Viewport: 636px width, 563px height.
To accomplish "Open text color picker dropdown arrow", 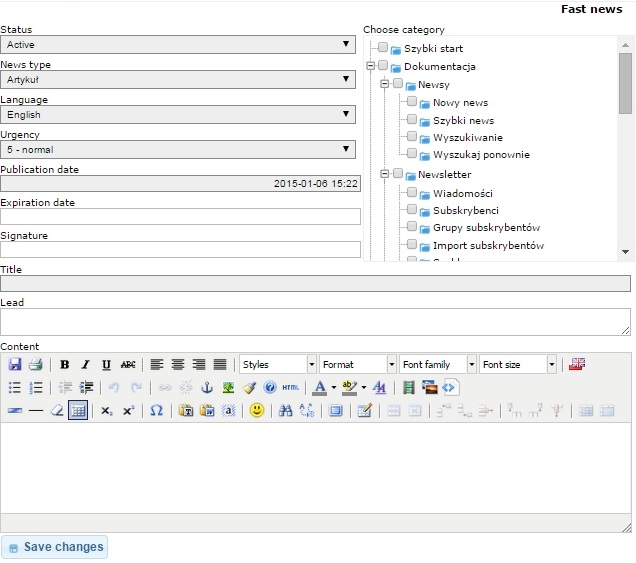I will point(333,387).
